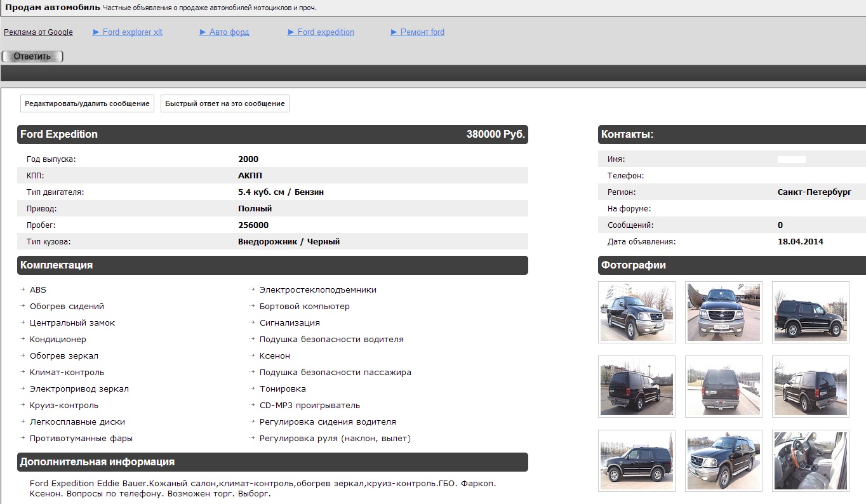Open the first photo in the top row
The width and height of the screenshot is (866, 504).
point(637,312)
